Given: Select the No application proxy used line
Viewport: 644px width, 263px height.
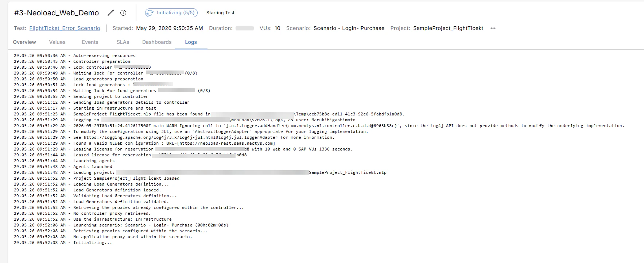Looking at the screenshot, I should pos(103,237).
